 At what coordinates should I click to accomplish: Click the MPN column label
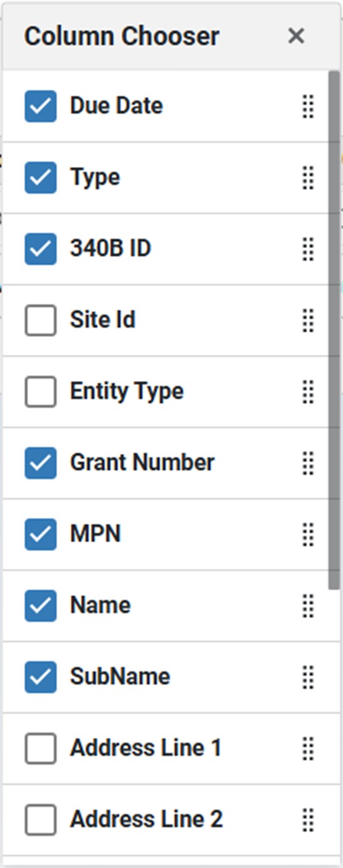[95, 534]
